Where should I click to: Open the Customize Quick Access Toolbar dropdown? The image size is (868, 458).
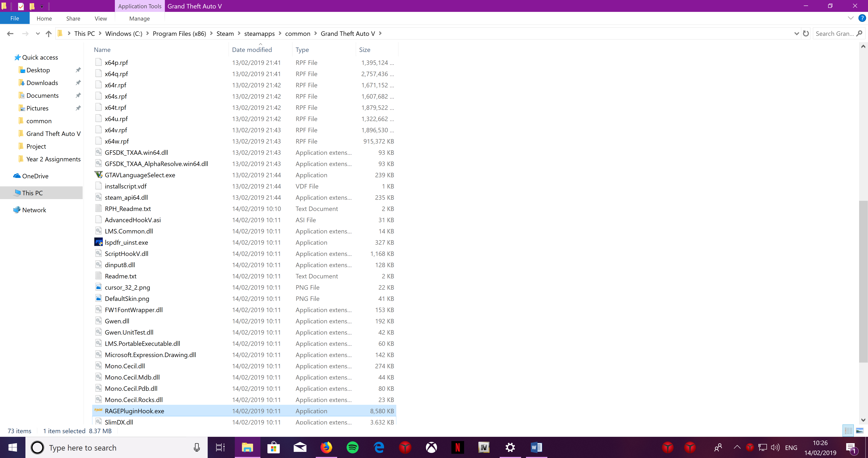(x=42, y=6)
